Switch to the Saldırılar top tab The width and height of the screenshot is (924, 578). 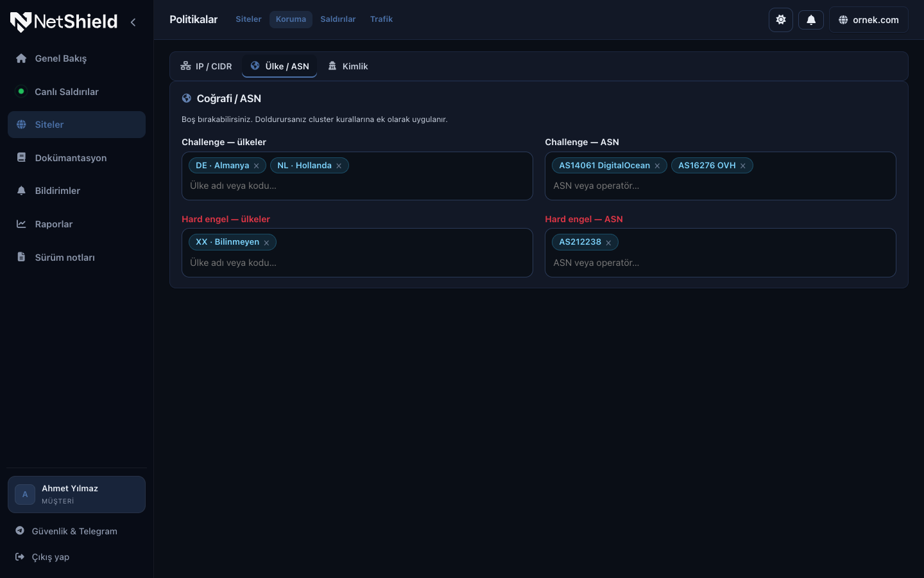(x=338, y=19)
